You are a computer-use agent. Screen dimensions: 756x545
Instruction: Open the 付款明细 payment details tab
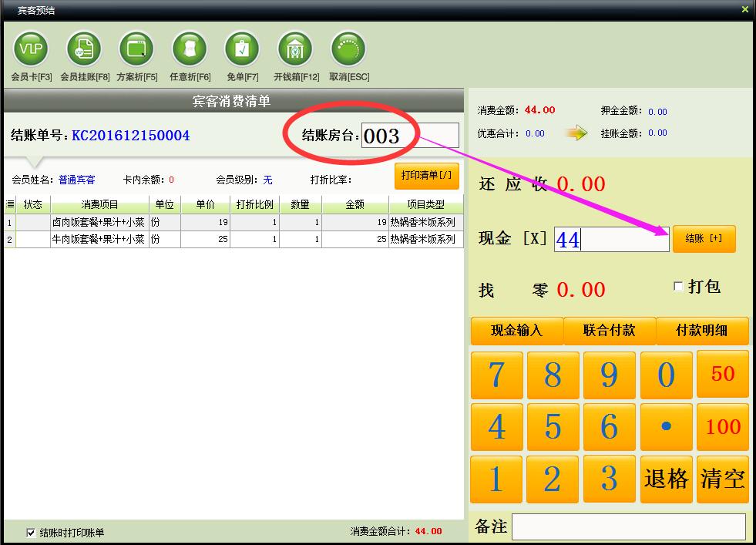pyautogui.click(x=702, y=331)
